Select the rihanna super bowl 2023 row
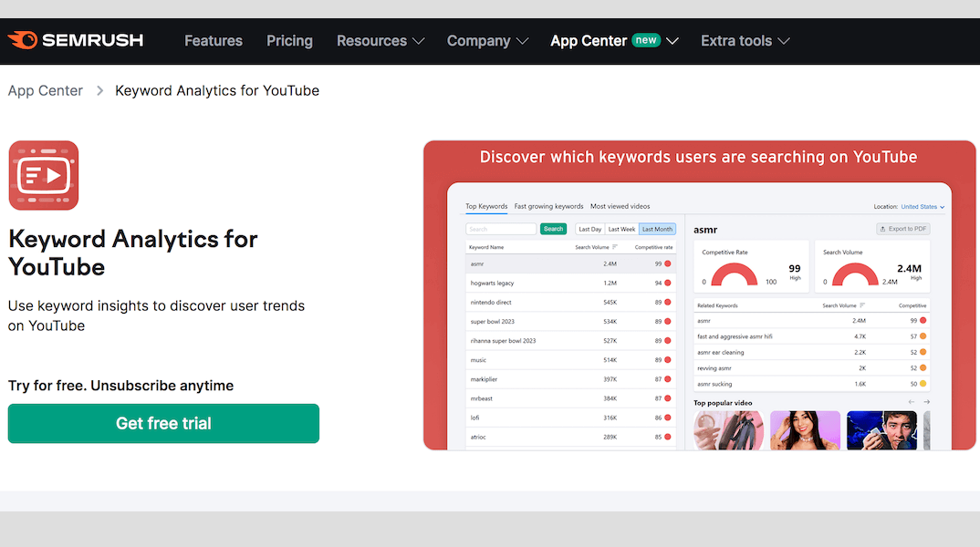 [570, 341]
